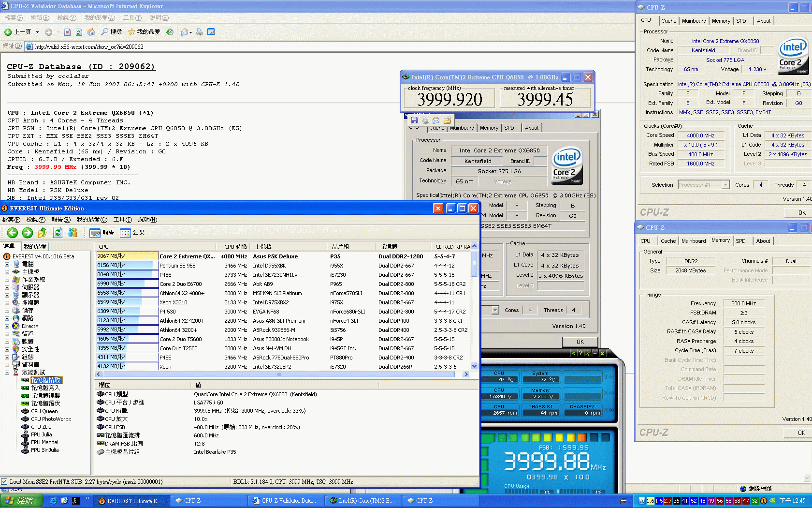Click EVEREST Ultimate taskbar button
Image resolution: width=812 pixels, height=508 pixels.
click(x=131, y=501)
